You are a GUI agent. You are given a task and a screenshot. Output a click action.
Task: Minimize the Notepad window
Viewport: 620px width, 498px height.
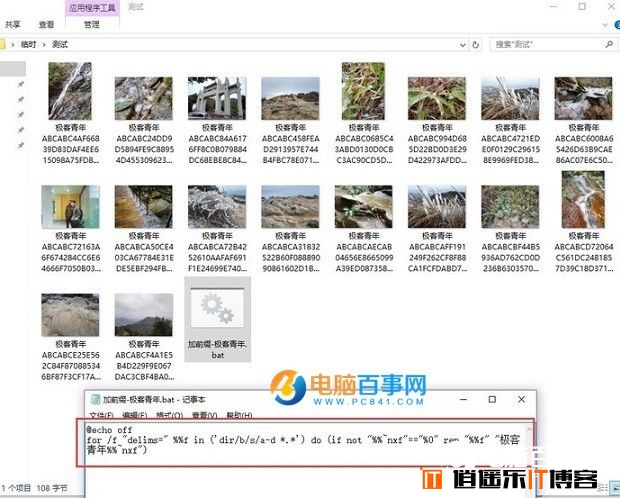pyautogui.click(x=463, y=400)
